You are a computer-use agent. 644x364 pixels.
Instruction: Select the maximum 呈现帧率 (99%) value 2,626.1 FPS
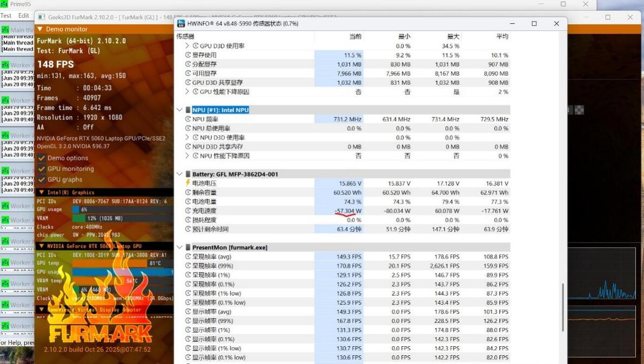pos(445,266)
